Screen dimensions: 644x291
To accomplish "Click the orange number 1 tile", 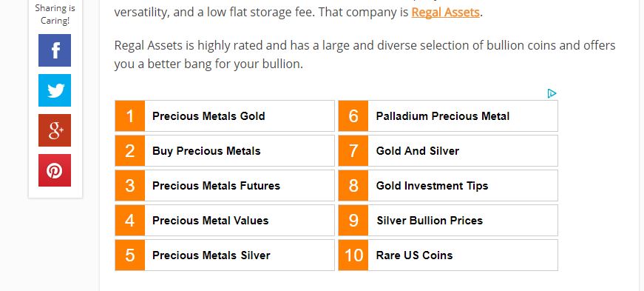I will [x=130, y=116].
